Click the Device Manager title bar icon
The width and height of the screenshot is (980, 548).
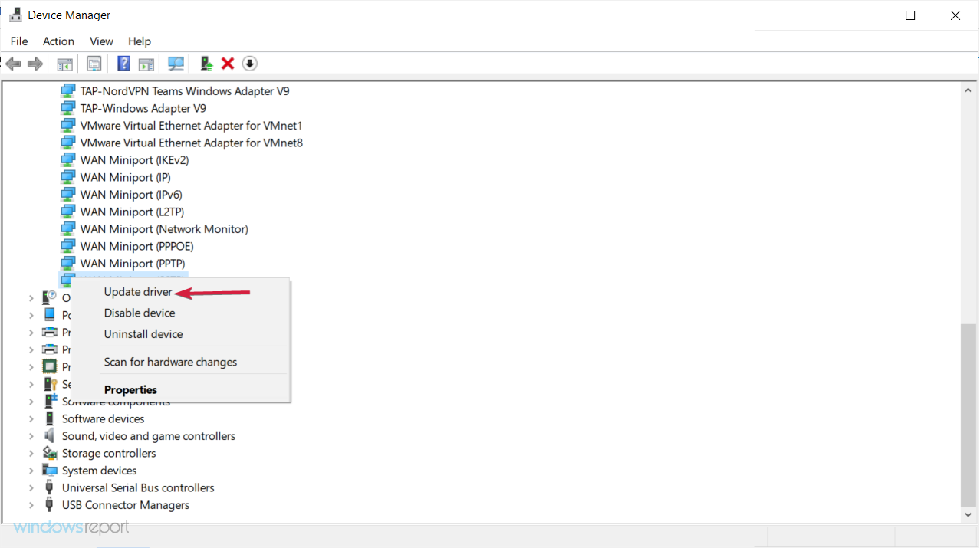(15, 15)
